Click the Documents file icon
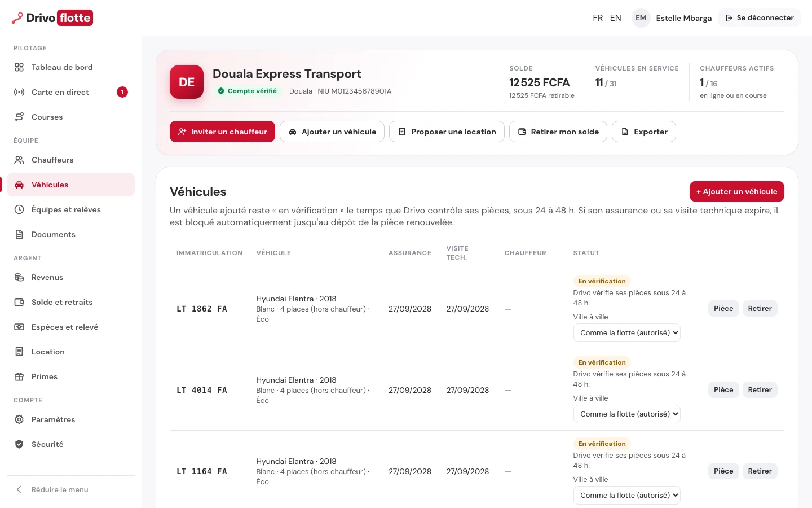This screenshot has height=508, width=812. point(19,234)
